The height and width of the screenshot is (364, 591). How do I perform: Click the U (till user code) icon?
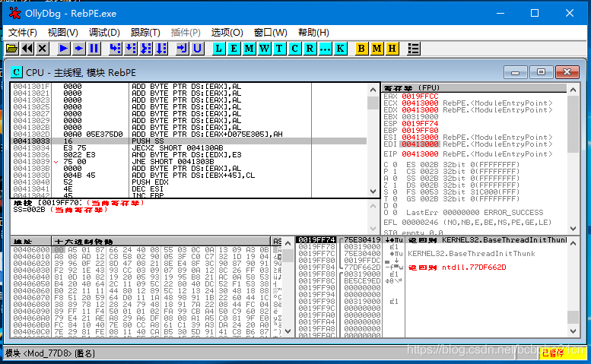[197, 48]
